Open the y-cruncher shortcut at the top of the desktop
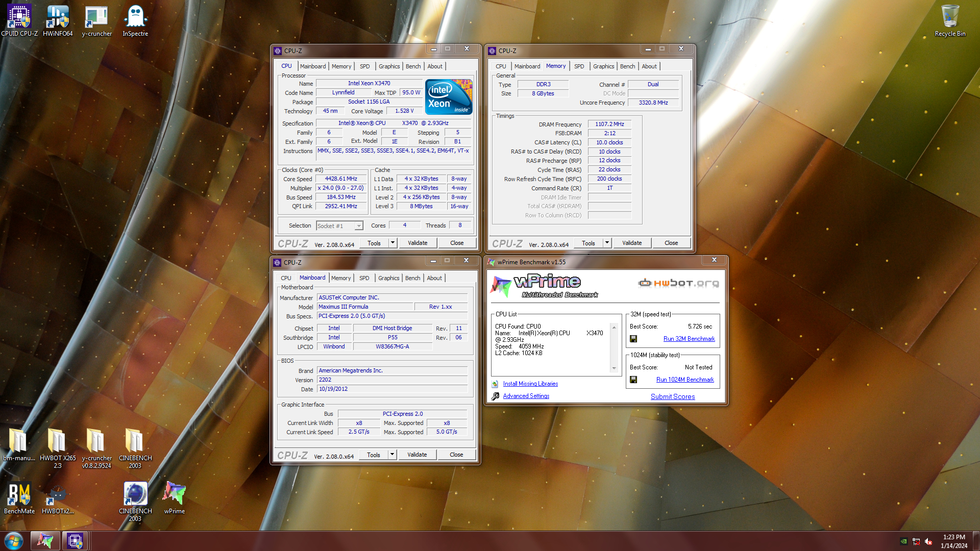This screenshot has width=980, height=551. (x=96, y=20)
